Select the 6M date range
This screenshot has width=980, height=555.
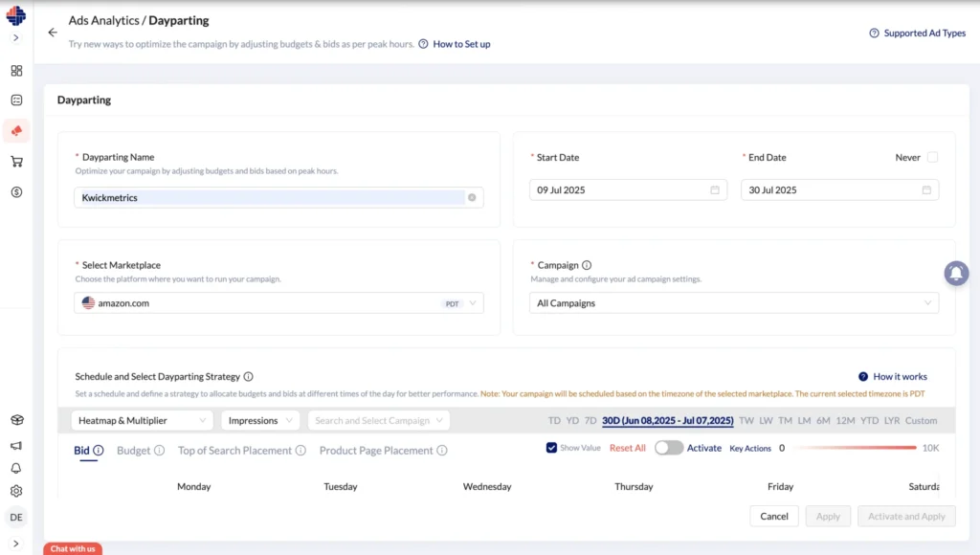823,421
